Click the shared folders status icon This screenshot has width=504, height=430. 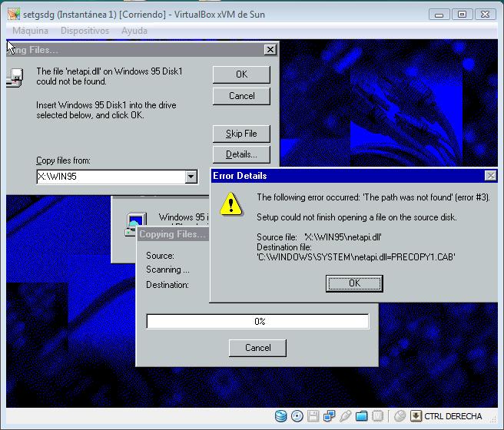coord(362,416)
